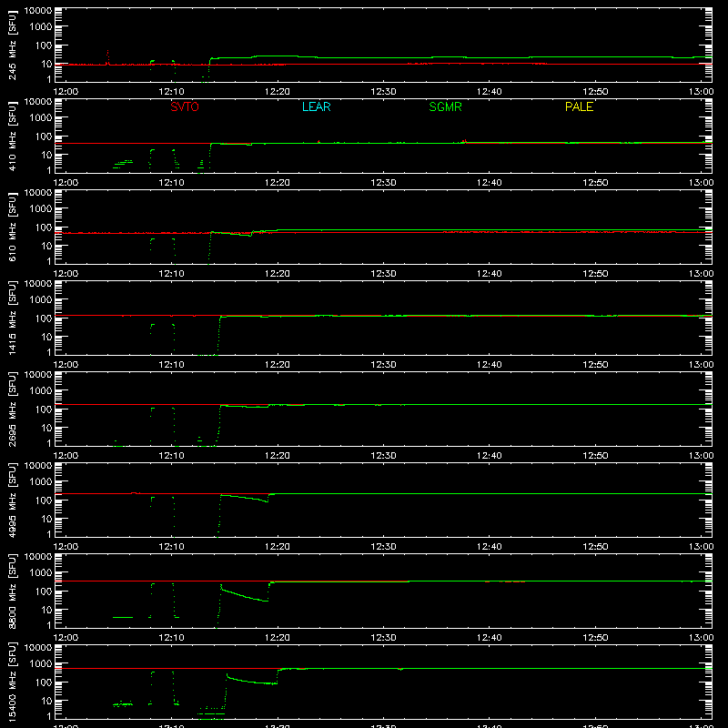Screen dimensions: 728x728
Task: Click the 10000 y-tick of the 15400 MHz plot
Action: [x=38, y=648]
